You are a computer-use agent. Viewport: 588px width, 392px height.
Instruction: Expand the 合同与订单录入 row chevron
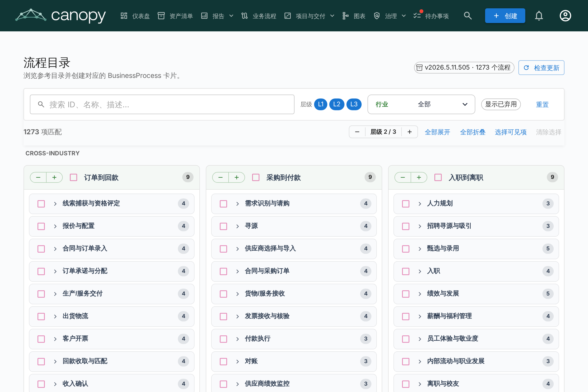tap(55, 249)
